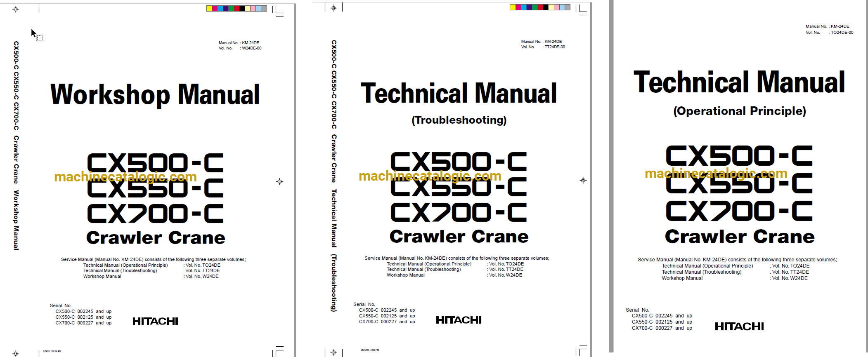Screen dimensions: 868x357
Task: Select "Vol. No. : TO24DE-00" text
Action: point(829,33)
